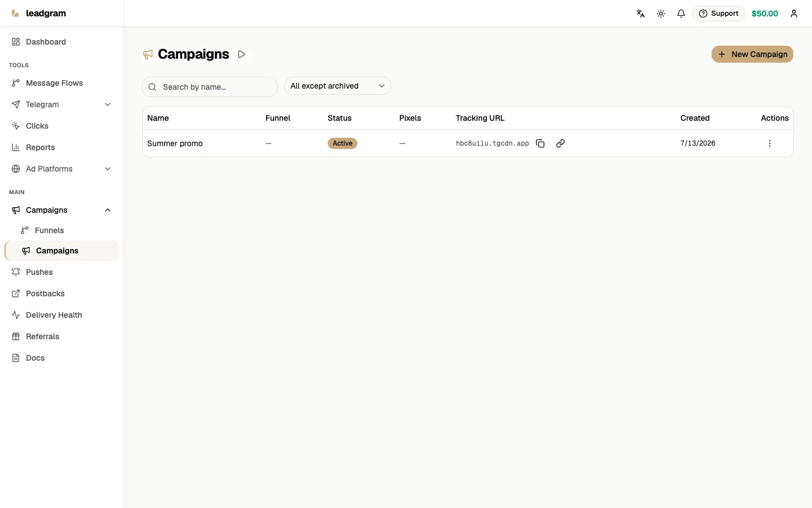812x508 pixels.
Task: Focus the Search by name field
Action: click(210, 87)
